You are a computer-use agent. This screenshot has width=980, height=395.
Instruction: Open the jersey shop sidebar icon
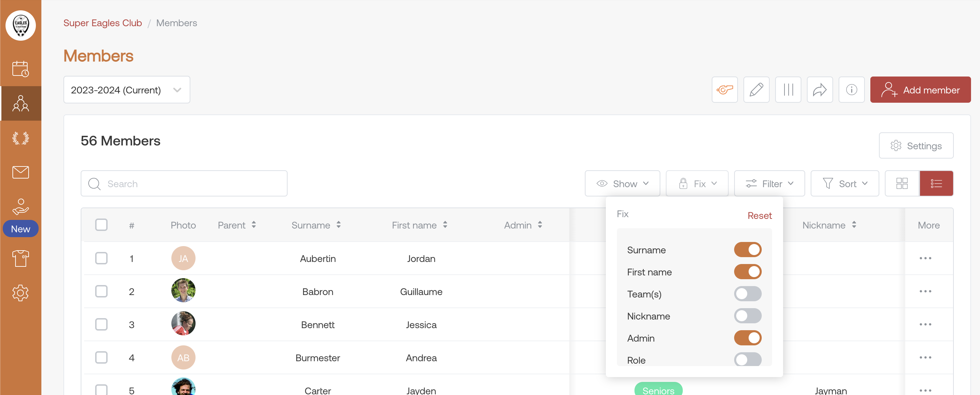point(21,259)
